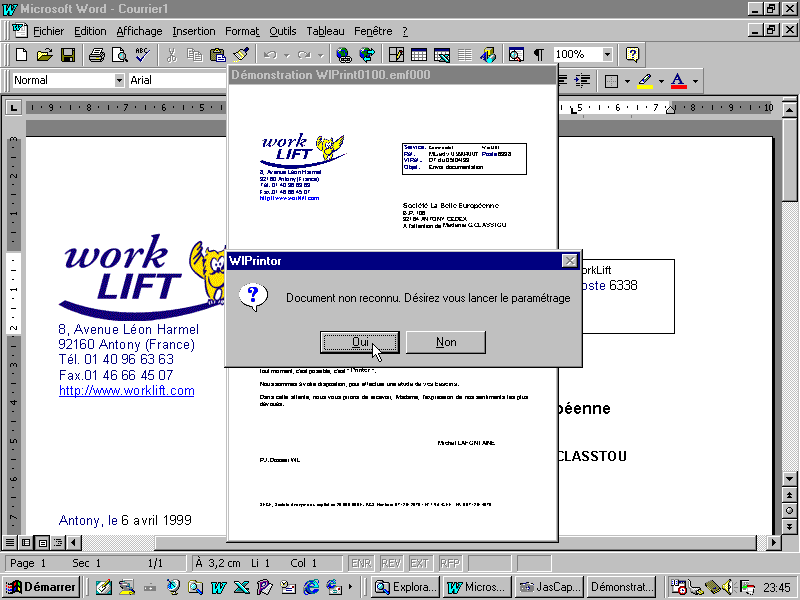
Task: Close the WIPrintor dialog
Action: pyautogui.click(x=569, y=261)
